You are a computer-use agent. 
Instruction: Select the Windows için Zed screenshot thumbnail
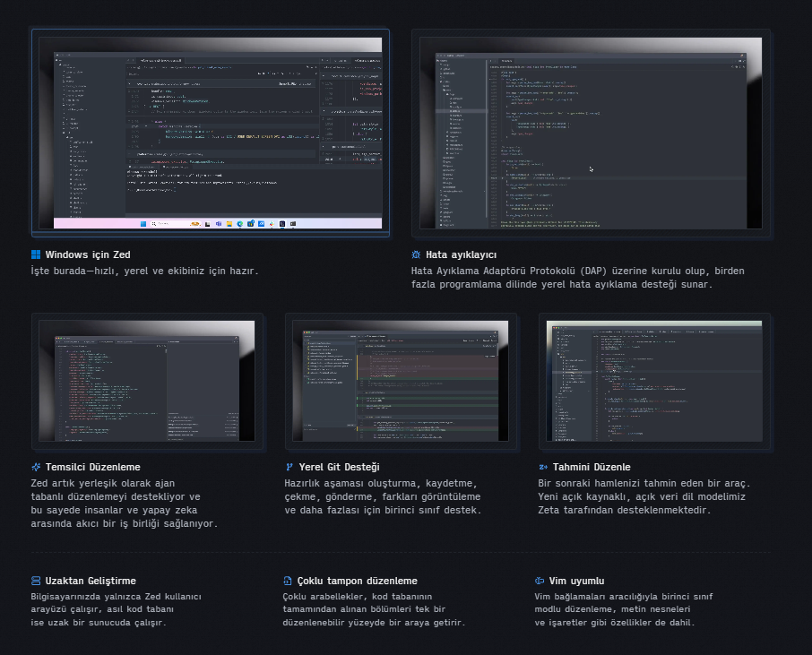point(211,134)
